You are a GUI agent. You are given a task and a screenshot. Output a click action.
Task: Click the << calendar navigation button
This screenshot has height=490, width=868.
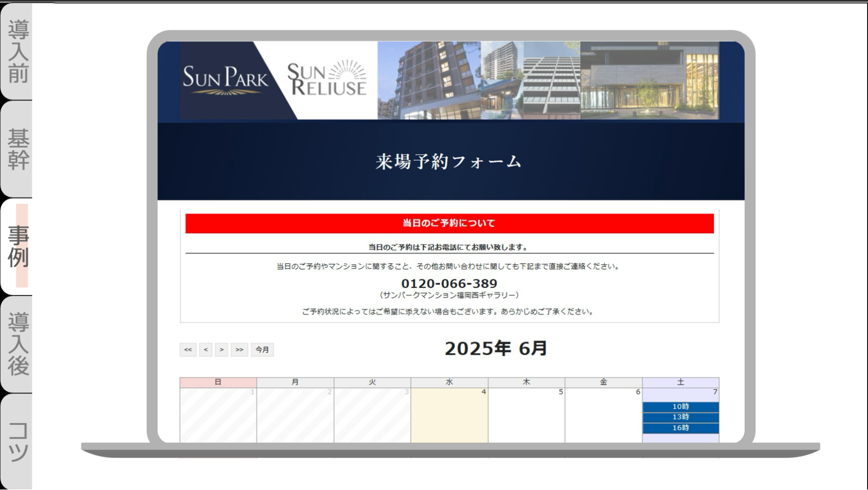pyautogui.click(x=188, y=350)
